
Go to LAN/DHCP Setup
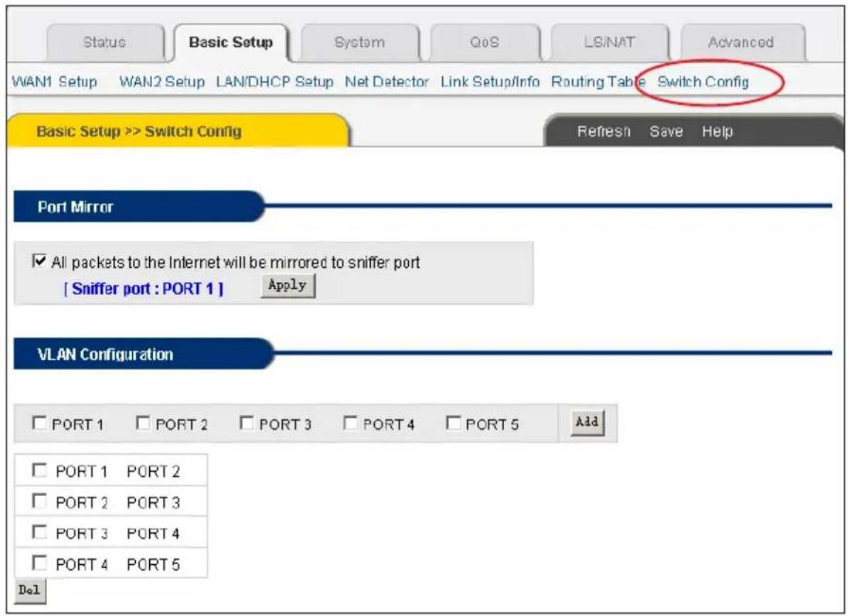pos(275,82)
